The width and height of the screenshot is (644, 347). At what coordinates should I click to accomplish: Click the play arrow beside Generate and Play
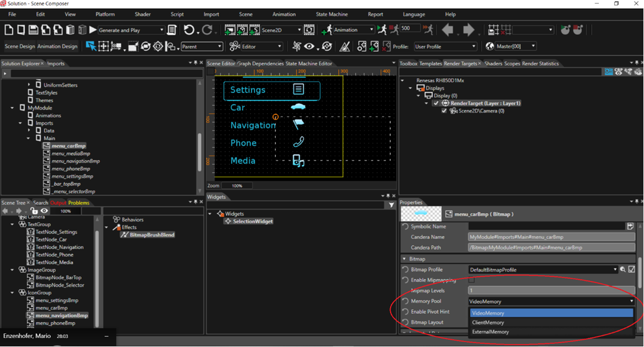[93, 30]
